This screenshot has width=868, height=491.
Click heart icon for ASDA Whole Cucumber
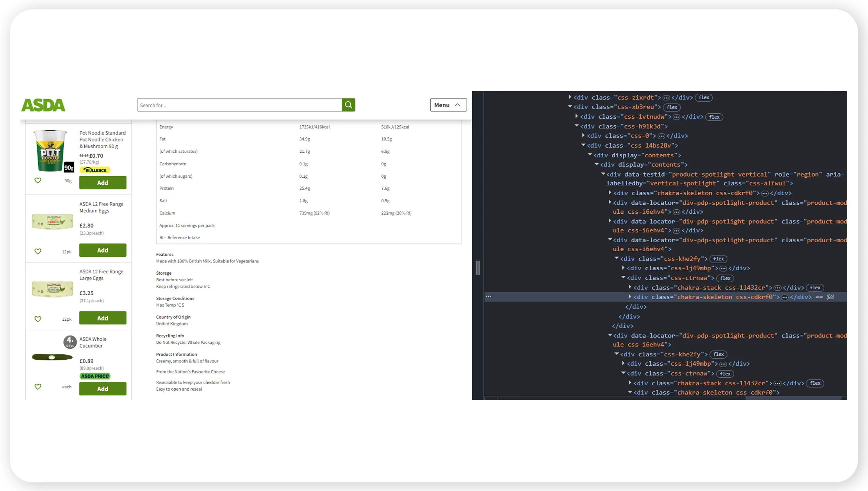[x=38, y=386]
